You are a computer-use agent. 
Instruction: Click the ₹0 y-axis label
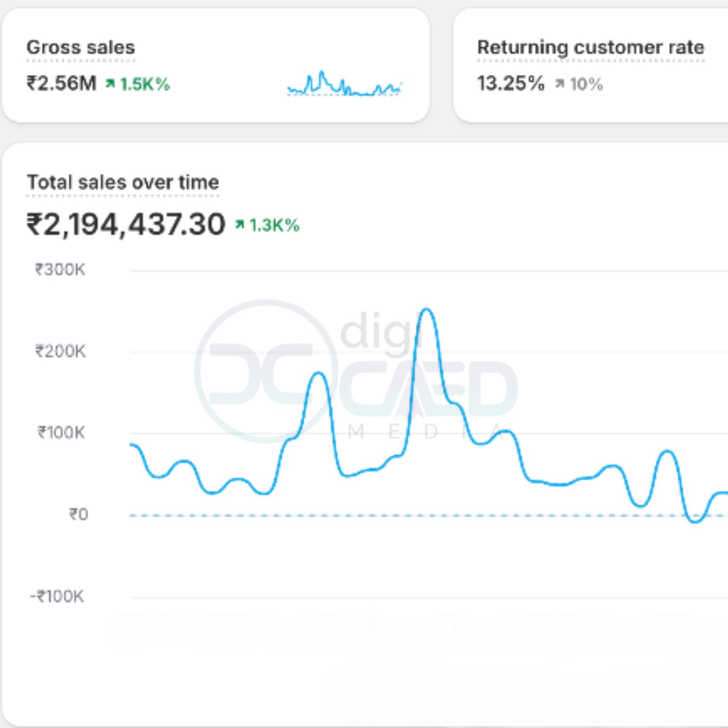pos(78,514)
